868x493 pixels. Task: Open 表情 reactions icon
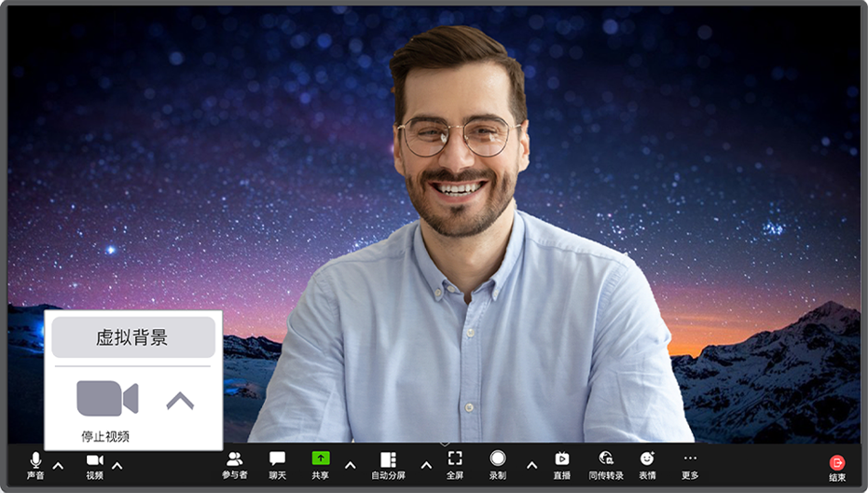tap(647, 459)
